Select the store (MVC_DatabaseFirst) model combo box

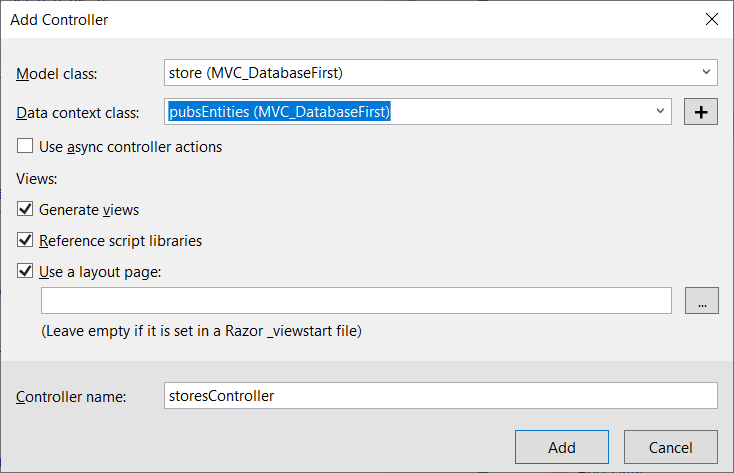click(x=440, y=73)
